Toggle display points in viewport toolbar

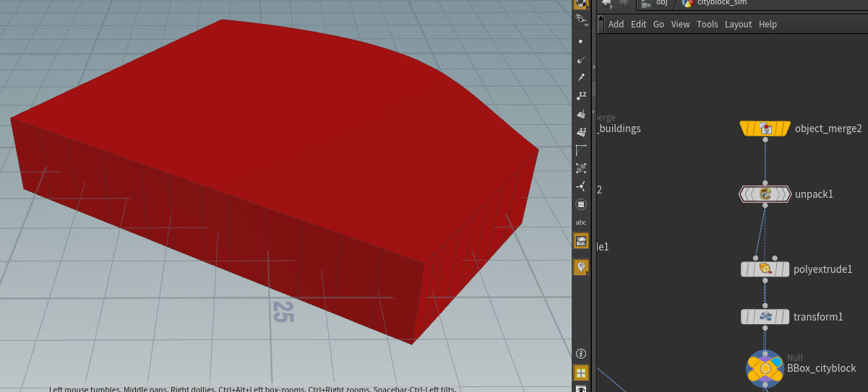click(581, 41)
